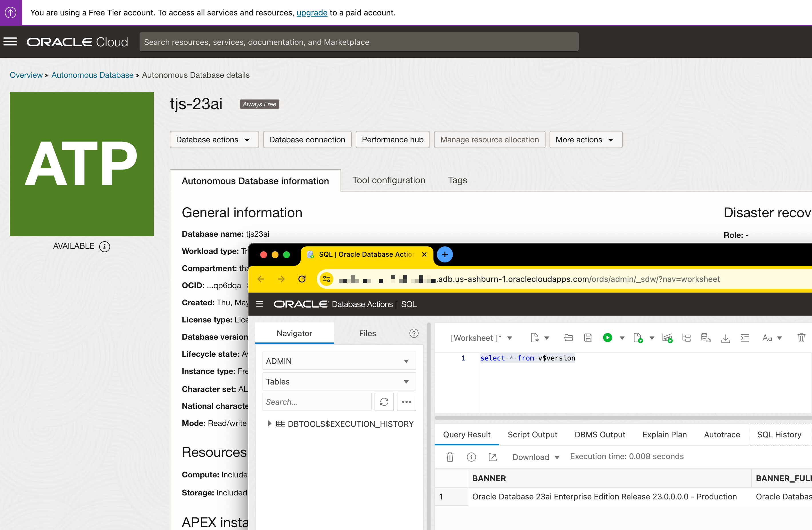This screenshot has width=812, height=530.
Task: Open the Script Output tab
Action: [532, 434]
